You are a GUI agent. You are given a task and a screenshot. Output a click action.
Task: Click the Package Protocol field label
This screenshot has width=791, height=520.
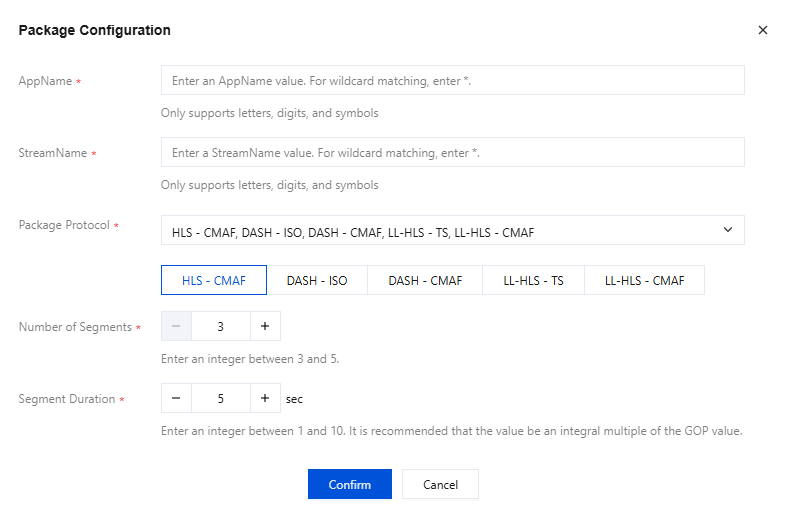(x=64, y=225)
